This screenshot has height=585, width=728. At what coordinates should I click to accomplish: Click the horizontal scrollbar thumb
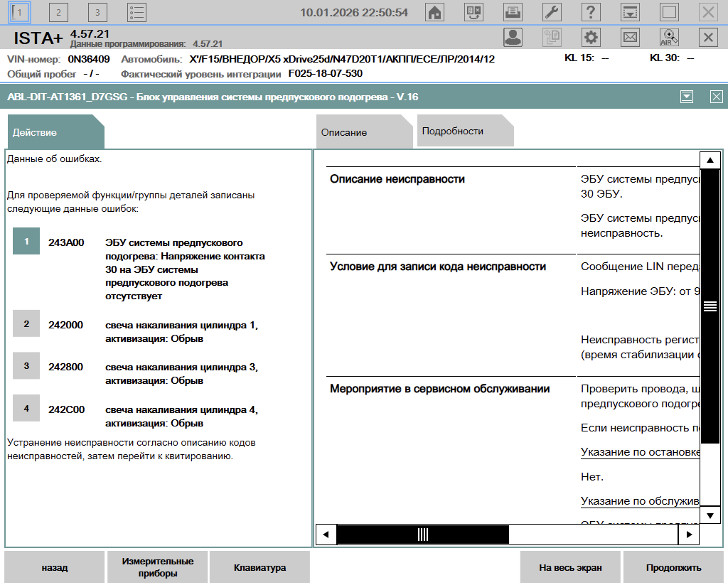[x=422, y=535]
